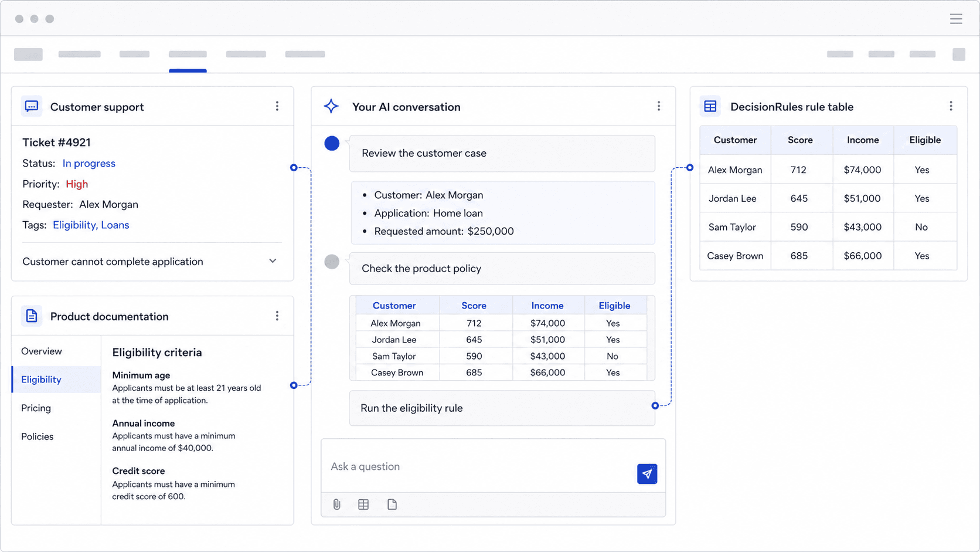Click Customer column header in conversation table
This screenshot has width=980, height=552.
click(394, 306)
